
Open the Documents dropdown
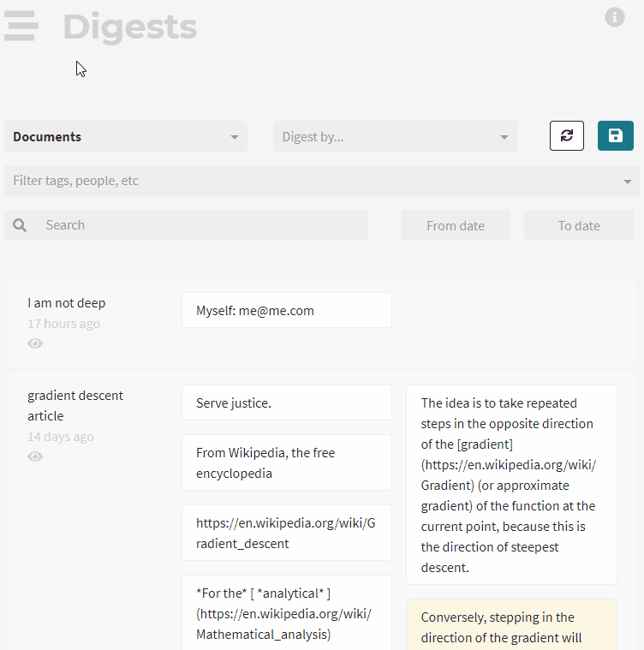pyautogui.click(x=126, y=136)
